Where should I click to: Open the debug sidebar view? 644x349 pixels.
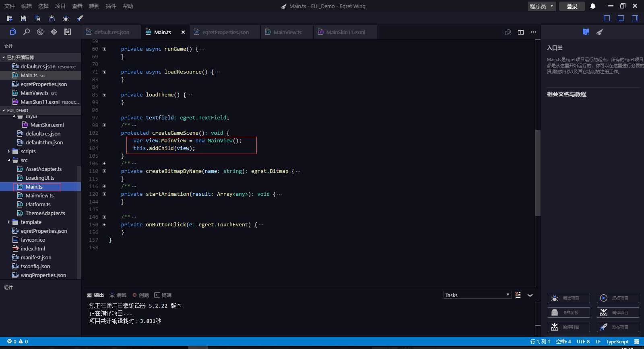pyautogui.click(x=40, y=32)
